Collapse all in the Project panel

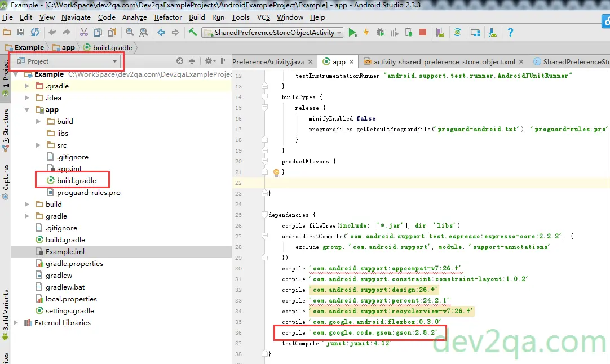pyautogui.click(x=192, y=61)
